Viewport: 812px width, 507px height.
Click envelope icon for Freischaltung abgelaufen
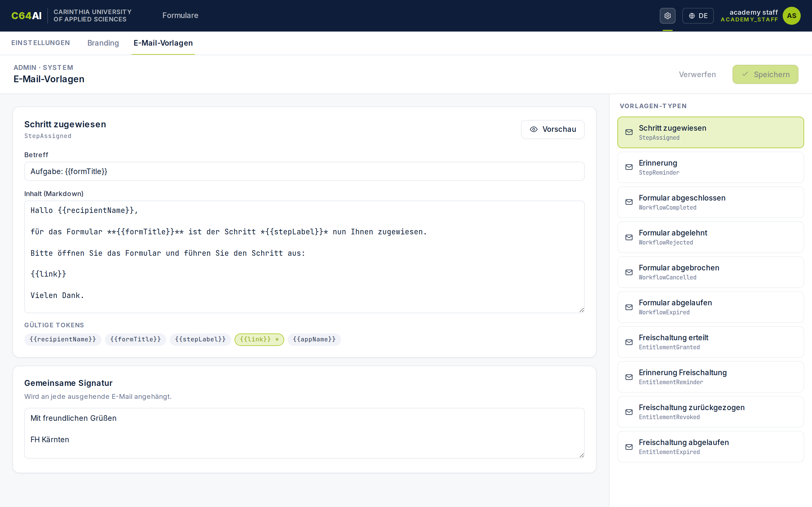pyautogui.click(x=629, y=447)
